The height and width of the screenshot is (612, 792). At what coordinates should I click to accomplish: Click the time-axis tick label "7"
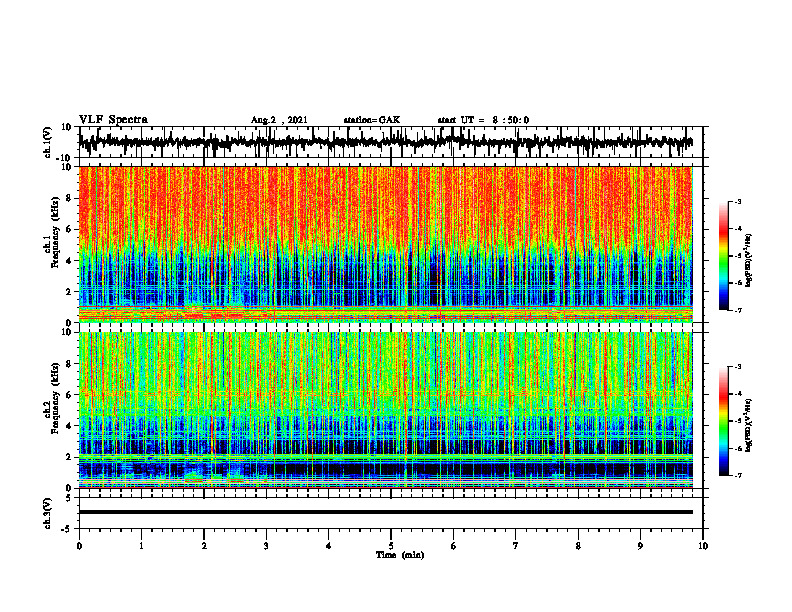point(516,546)
